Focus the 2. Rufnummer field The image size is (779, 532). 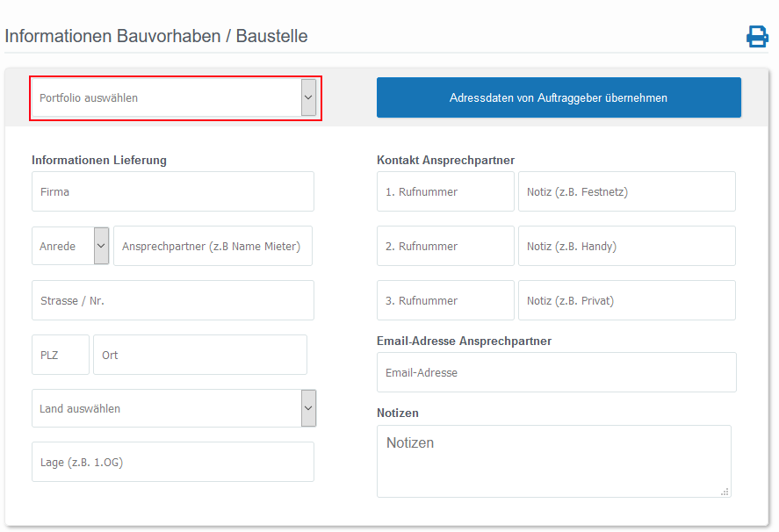[x=445, y=246]
